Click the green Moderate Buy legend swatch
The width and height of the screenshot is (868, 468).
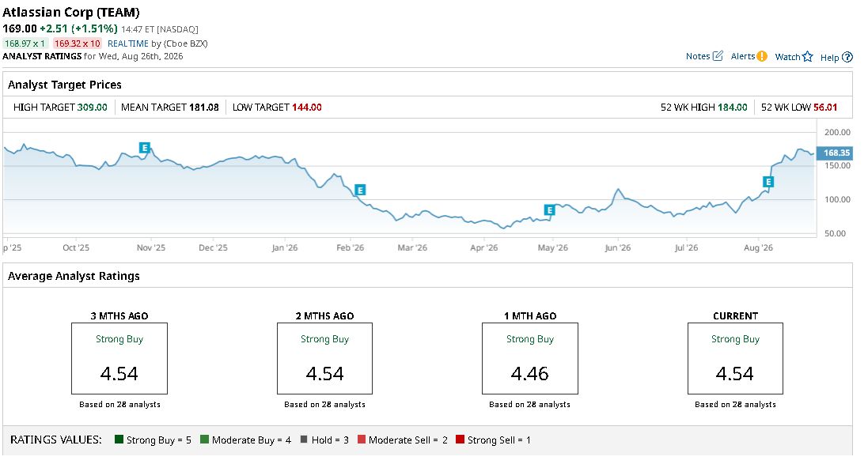coord(204,440)
